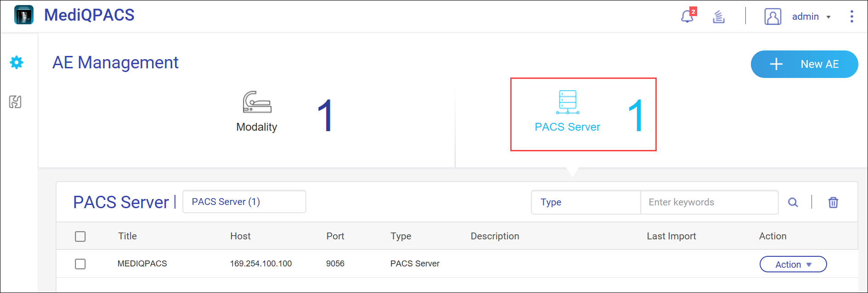Select the settings gear sidebar icon

pos(17,62)
